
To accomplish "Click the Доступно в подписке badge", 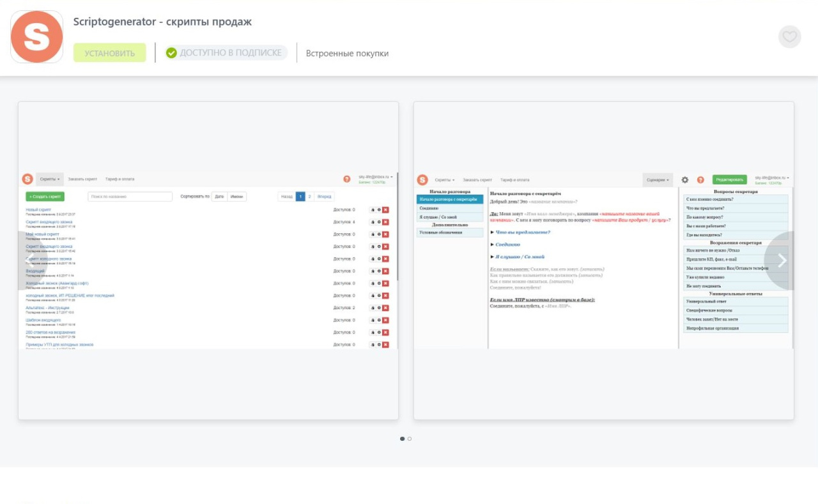I will pos(226,53).
